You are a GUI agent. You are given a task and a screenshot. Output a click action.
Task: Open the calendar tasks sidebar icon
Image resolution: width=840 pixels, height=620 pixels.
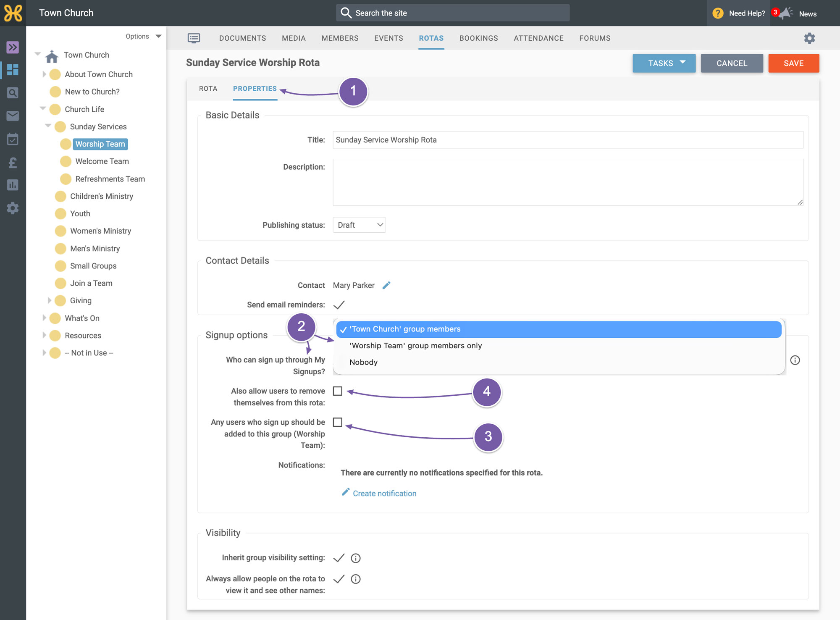(13, 139)
